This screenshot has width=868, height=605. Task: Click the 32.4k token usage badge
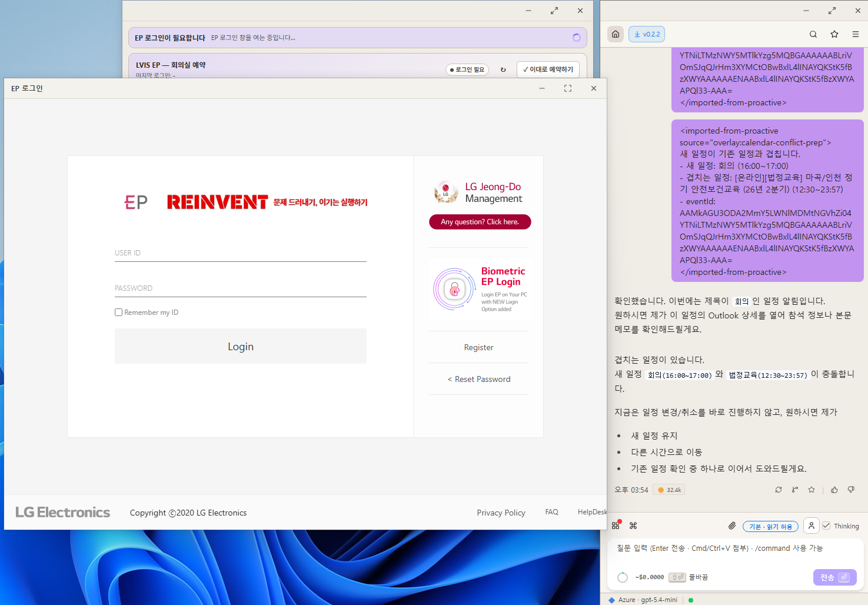point(669,490)
